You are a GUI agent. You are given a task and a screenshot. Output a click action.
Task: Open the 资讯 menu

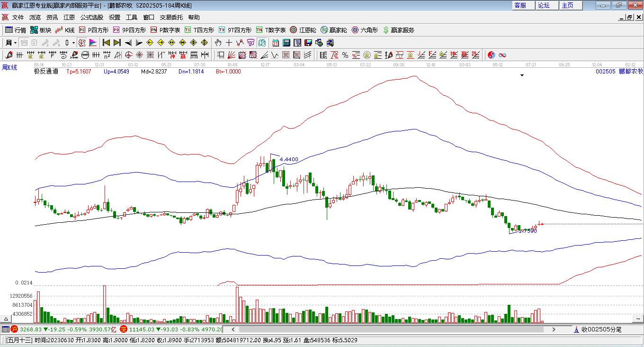(x=52, y=18)
